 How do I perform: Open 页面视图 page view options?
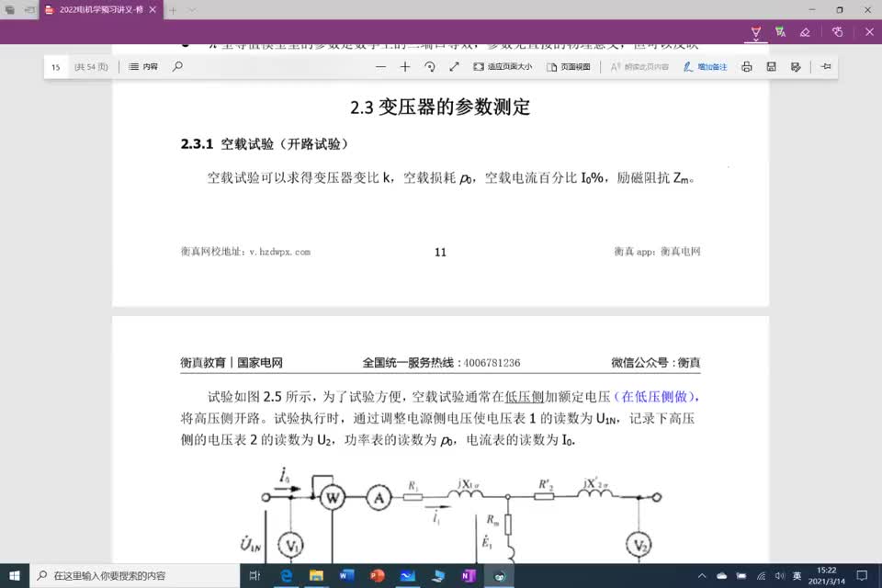[568, 67]
